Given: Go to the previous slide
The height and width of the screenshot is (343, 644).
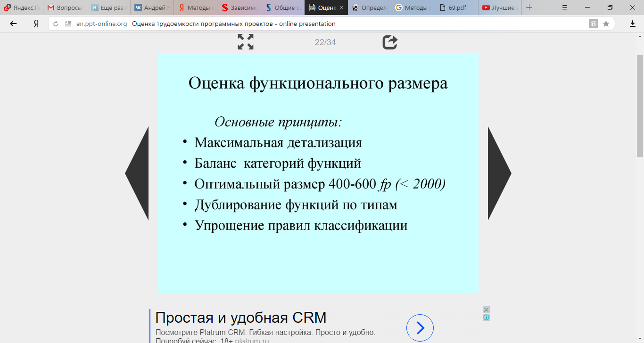Looking at the screenshot, I should [137, 173].
